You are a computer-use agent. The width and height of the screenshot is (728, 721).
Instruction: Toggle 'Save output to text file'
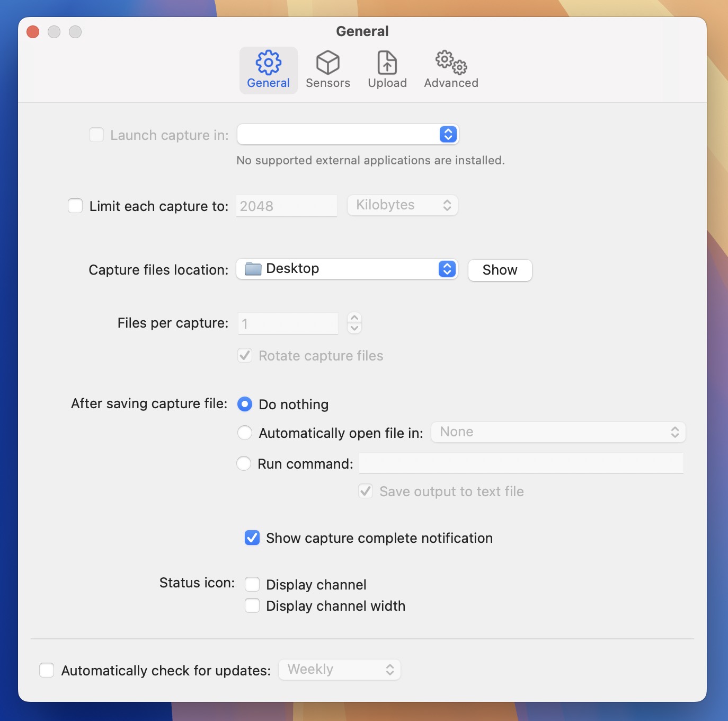(366, 491)
